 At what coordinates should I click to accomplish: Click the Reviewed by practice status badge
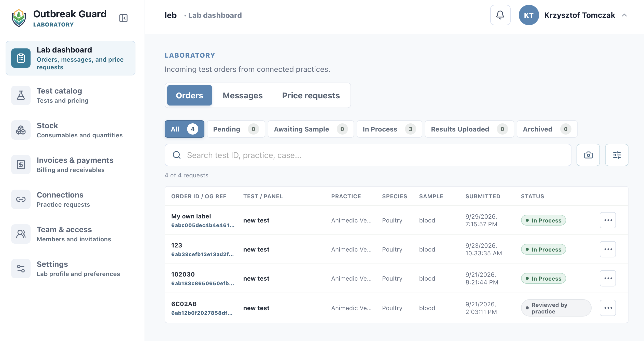556,308
